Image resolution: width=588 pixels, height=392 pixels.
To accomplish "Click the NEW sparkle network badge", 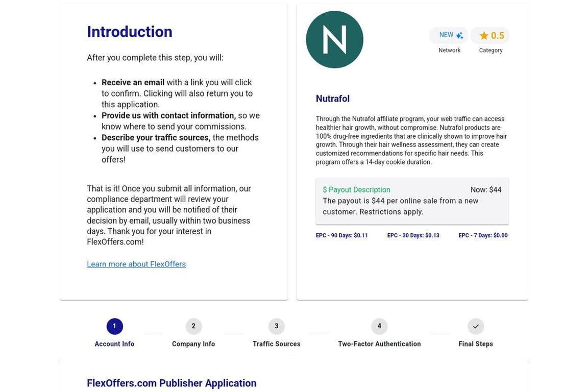I will tap(449, 35).
